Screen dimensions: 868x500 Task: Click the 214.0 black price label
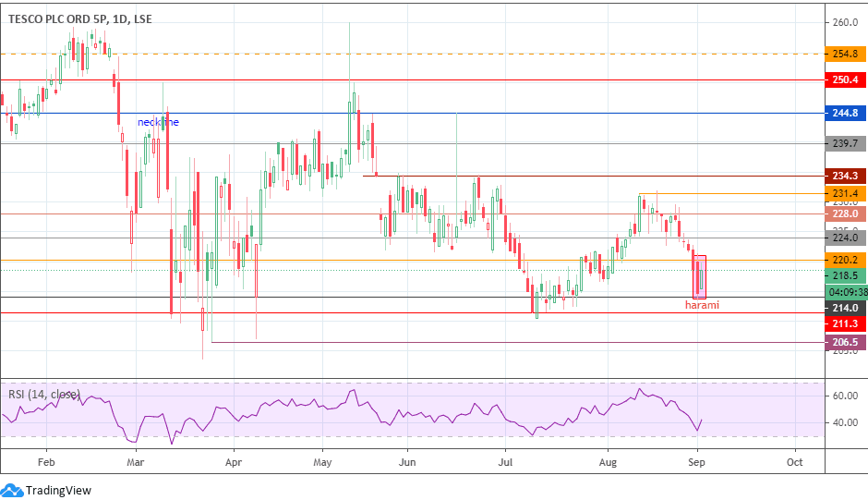pos(845,308)
